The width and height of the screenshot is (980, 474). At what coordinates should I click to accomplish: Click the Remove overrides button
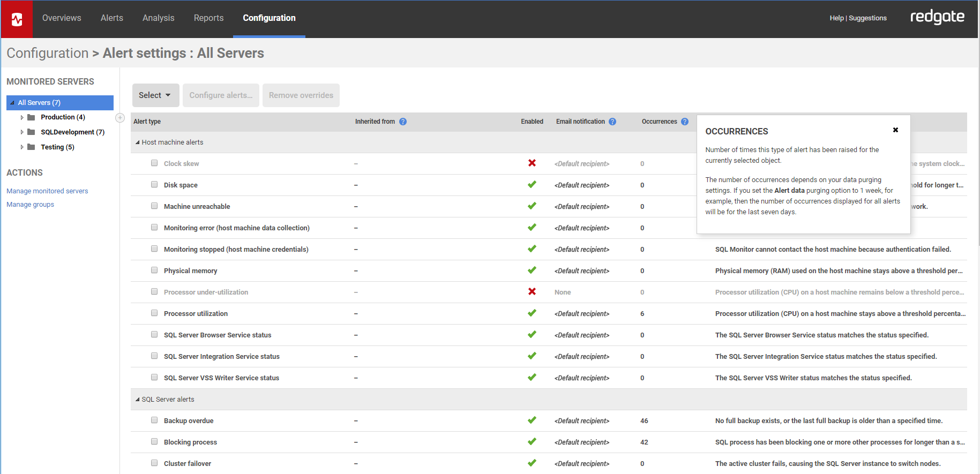[301, 95]
